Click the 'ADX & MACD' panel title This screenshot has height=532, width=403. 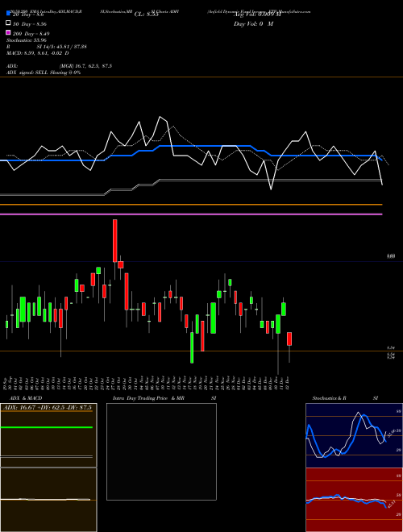coord(26,398)
